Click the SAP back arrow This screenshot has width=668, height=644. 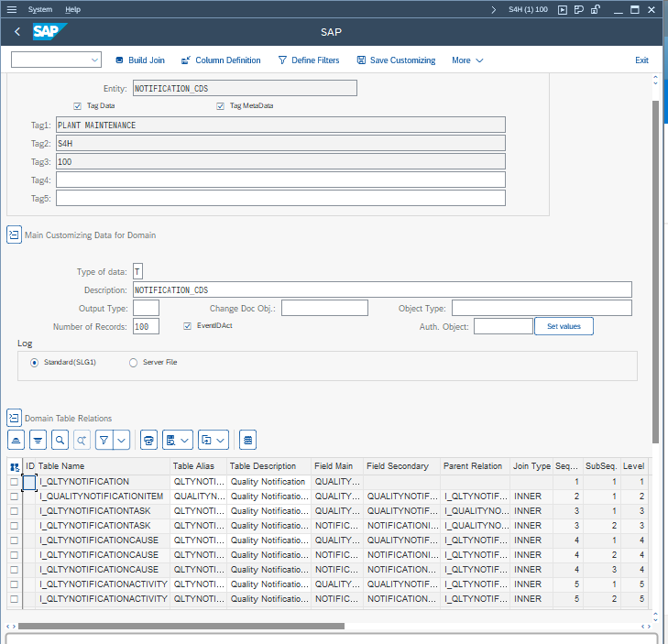point(17,32)
